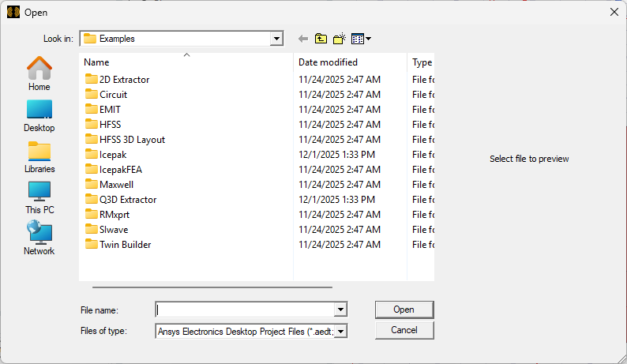627x364 pixels.
Task: Select the Q3D Extractor folder icon
Action: click(91, 199)
